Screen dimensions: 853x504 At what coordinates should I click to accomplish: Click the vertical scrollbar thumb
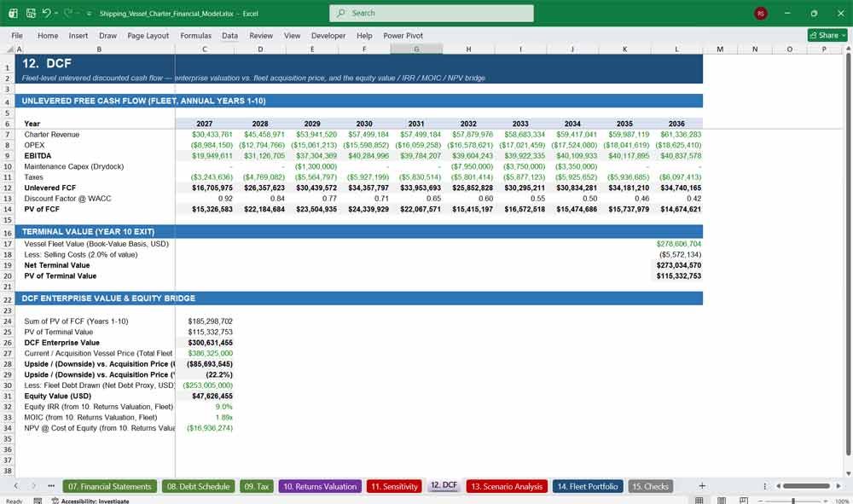(x=848, y=254)
